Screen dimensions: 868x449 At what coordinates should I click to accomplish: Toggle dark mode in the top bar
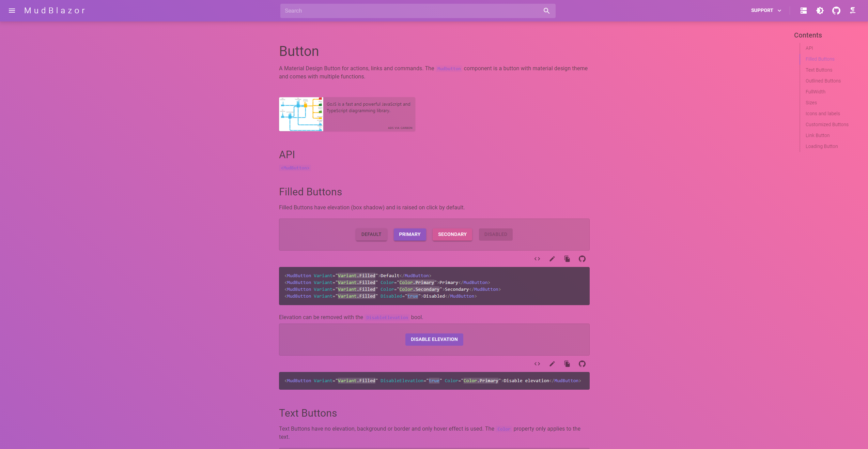point(820,11)
